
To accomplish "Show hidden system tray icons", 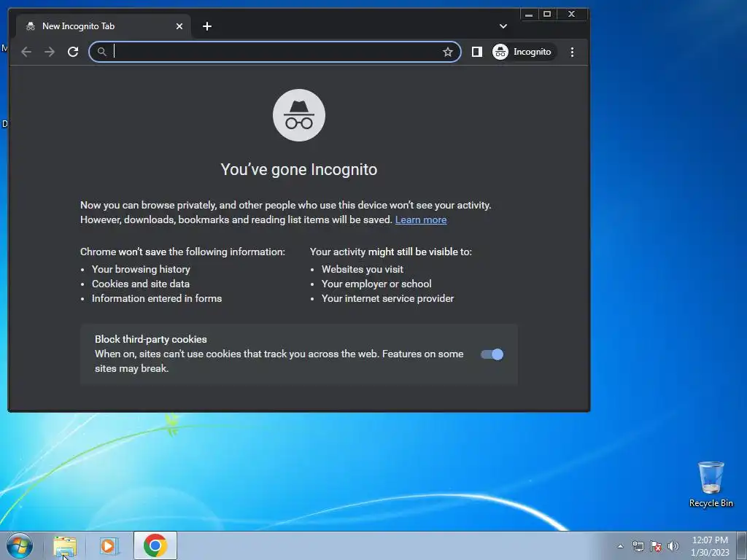I will (620, 546).
